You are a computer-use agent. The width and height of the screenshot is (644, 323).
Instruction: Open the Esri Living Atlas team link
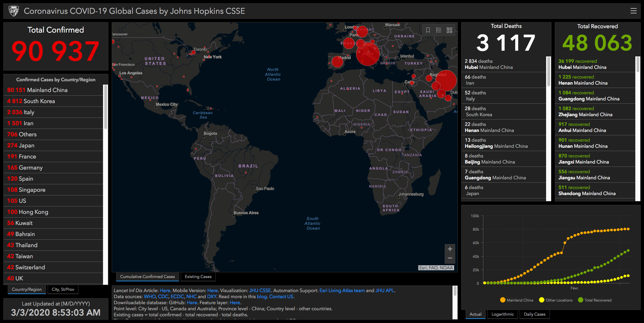point(342,290)
